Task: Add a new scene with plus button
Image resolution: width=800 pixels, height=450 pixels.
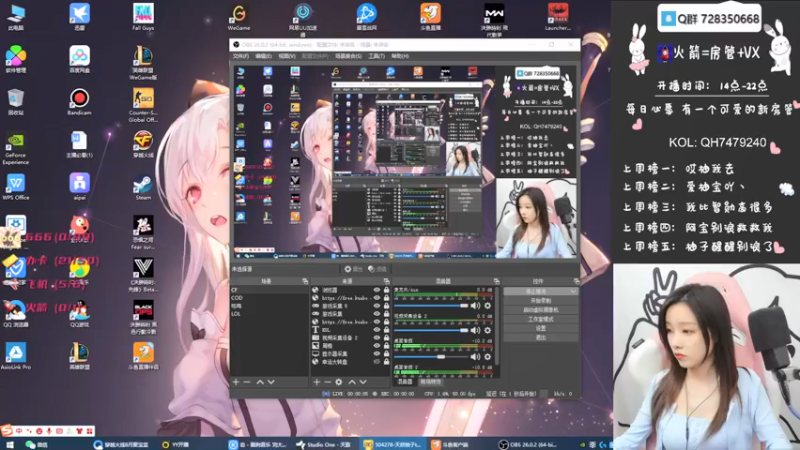Action: pos(236,382)
